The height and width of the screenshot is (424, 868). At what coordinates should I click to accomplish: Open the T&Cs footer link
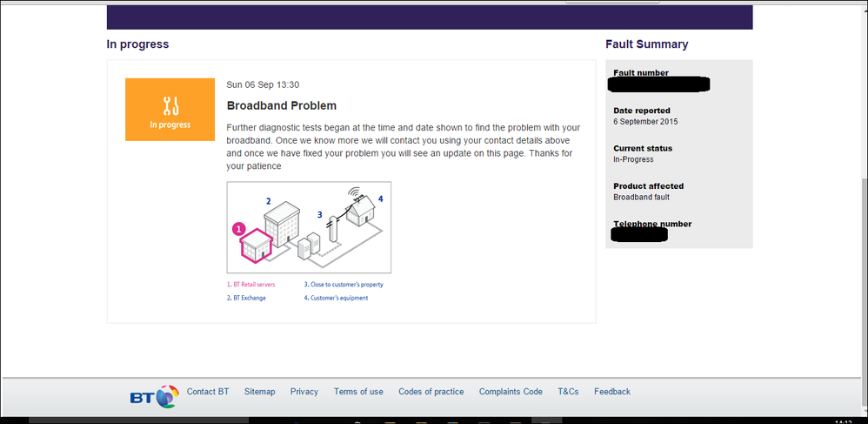(568, 391)
